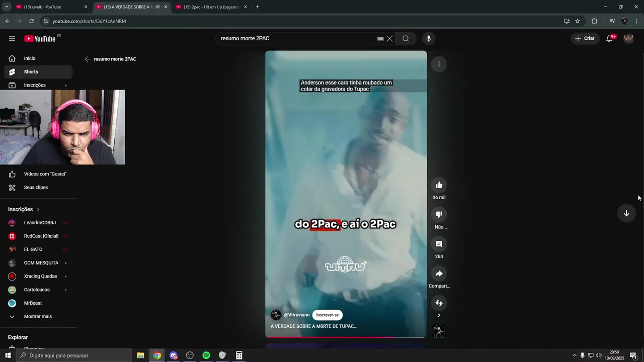Open the Windows Start menu

[8, 355]
